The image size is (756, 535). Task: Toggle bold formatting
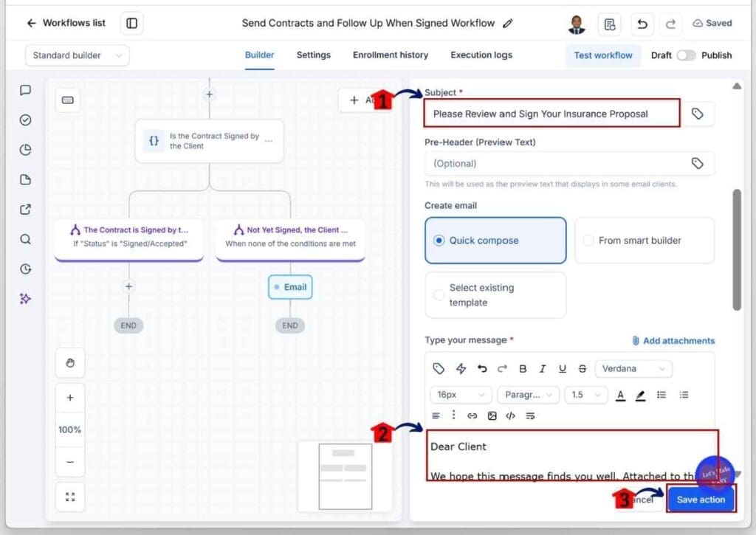point(523,369)
